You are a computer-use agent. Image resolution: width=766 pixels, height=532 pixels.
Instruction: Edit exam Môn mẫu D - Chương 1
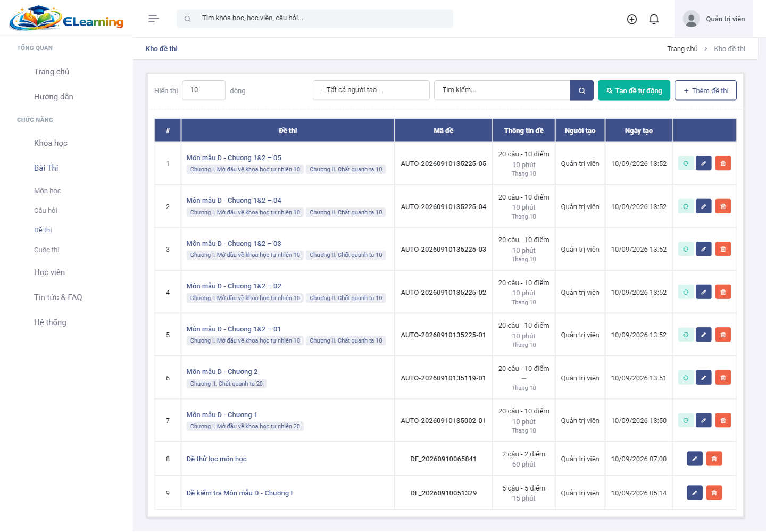pos(703,420)
